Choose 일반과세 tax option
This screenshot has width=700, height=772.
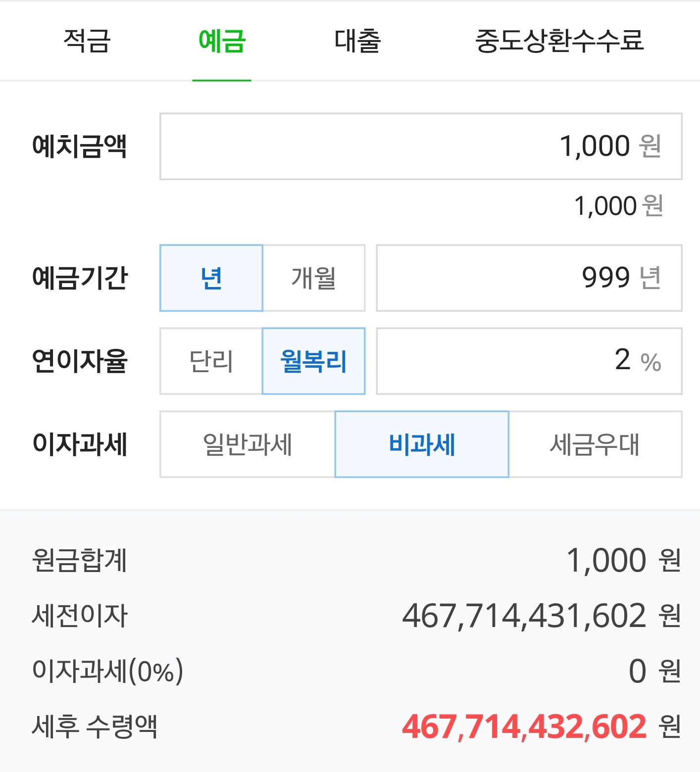pos(248,444)
